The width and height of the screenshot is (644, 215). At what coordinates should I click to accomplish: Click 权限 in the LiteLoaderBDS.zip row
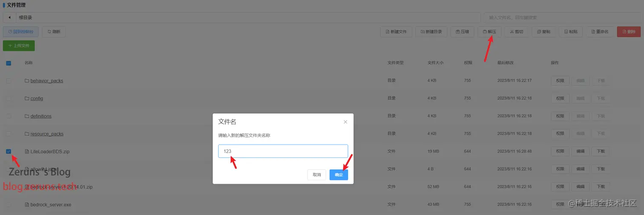point(560,151)
